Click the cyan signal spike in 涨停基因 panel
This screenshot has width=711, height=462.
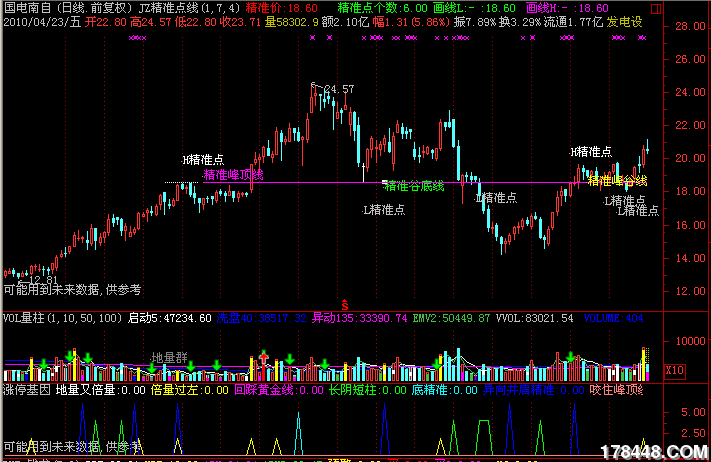point(298,433)
